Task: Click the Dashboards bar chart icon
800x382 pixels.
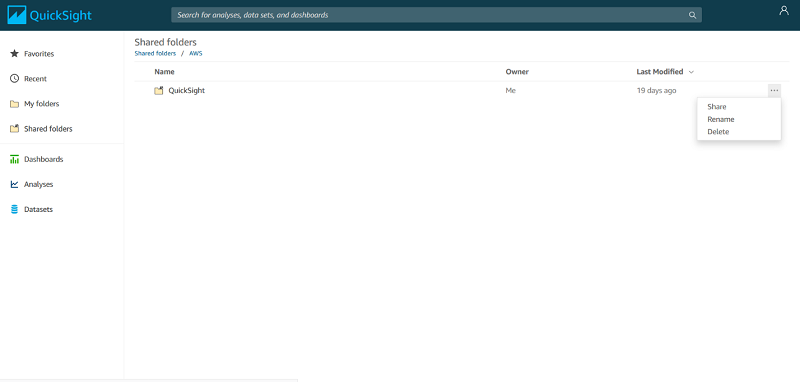Action: tap(14, 159)
